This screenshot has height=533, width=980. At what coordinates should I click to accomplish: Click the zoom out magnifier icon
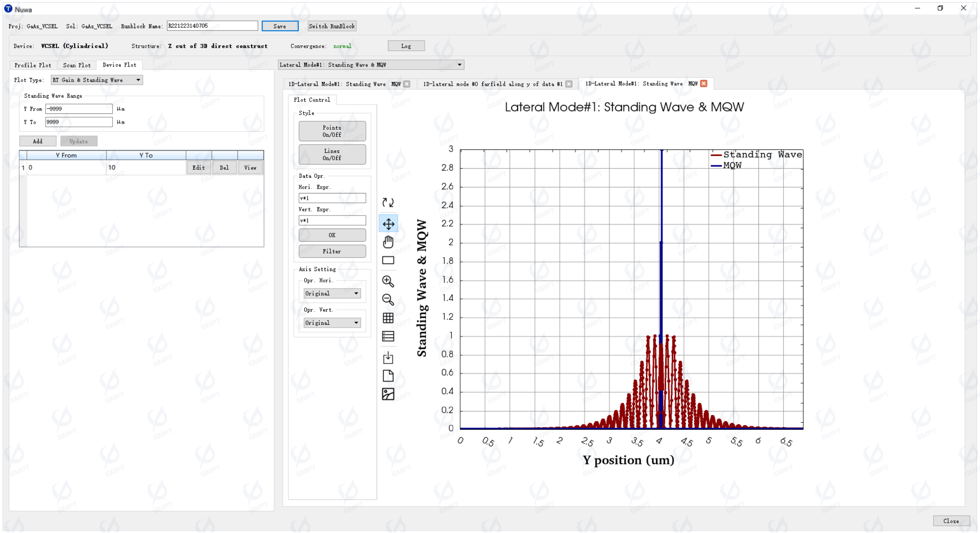[x=388, y=300]
